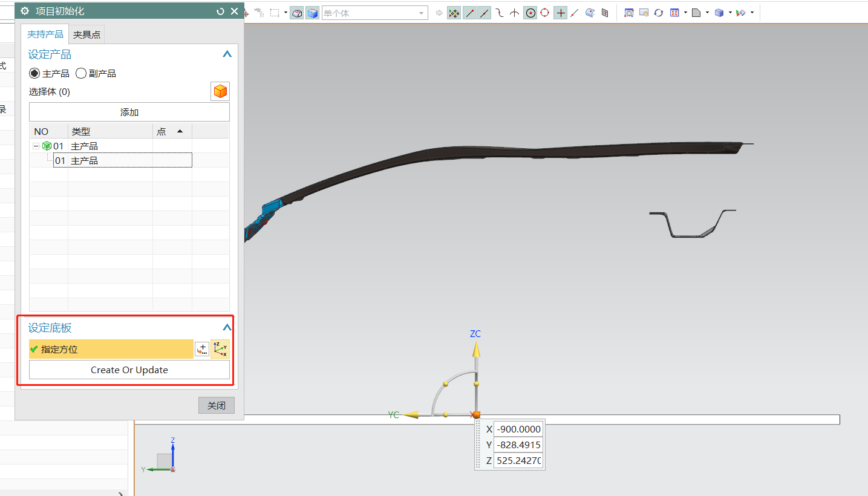Click the rotation sphere handle on the arc
Image resolution: width=868 pixels, height=496 pixels.
pos(446,383)
